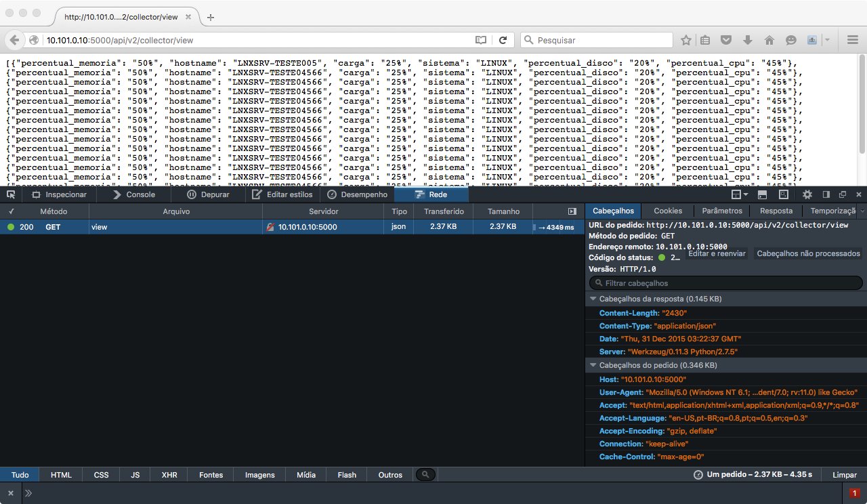Switch to the Depurar tab
This screenshot has height=504, width=867.
point(208,194)
